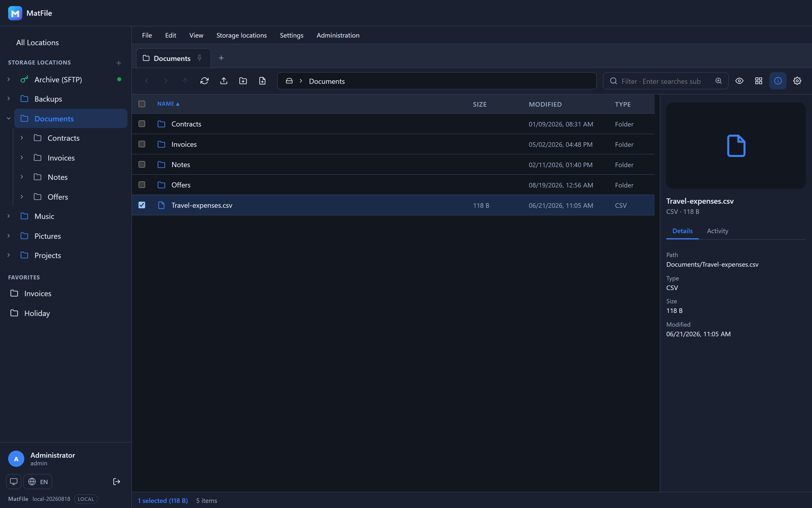Navigate back with the left arrow

point(147,81)
